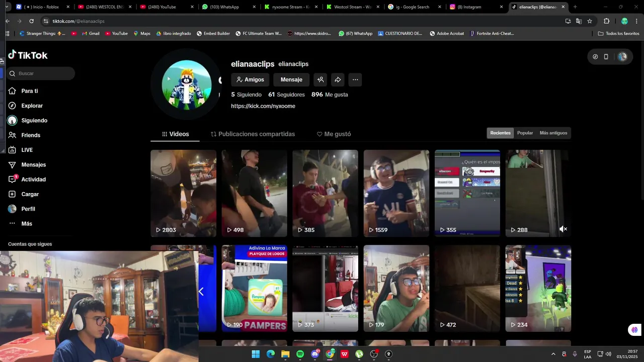
Task: Sort videos by Recientes
Action: pyautogui.click(x=500, y=133)
